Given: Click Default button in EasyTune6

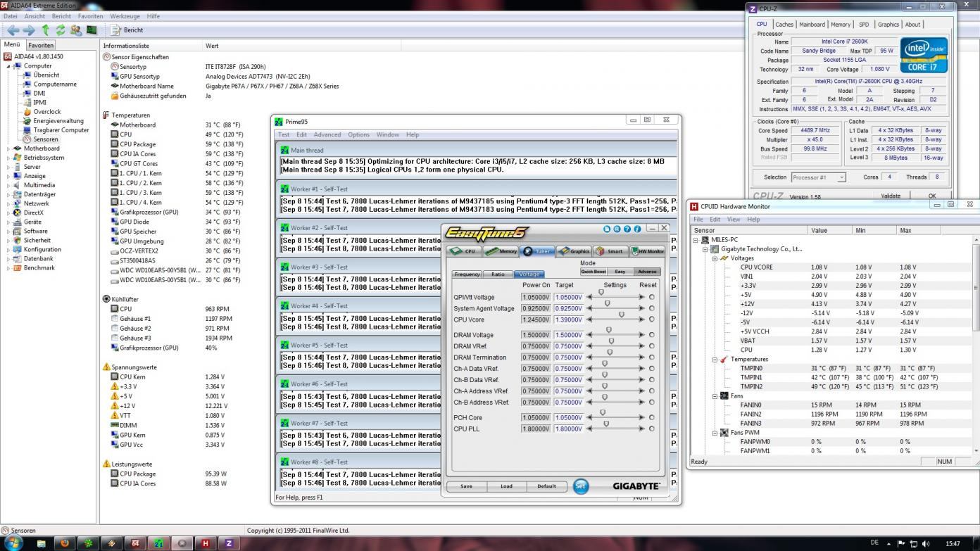Looking at the screenshot, I should click(x=546, y=486).
